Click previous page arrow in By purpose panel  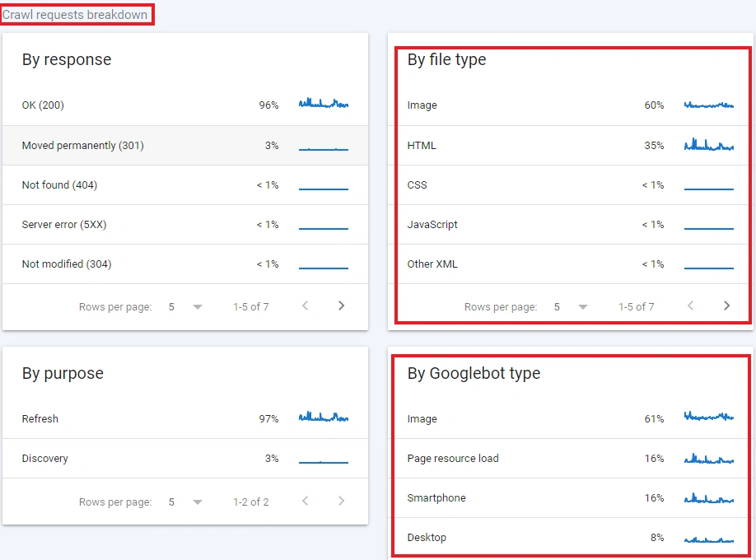click(305, 502)
